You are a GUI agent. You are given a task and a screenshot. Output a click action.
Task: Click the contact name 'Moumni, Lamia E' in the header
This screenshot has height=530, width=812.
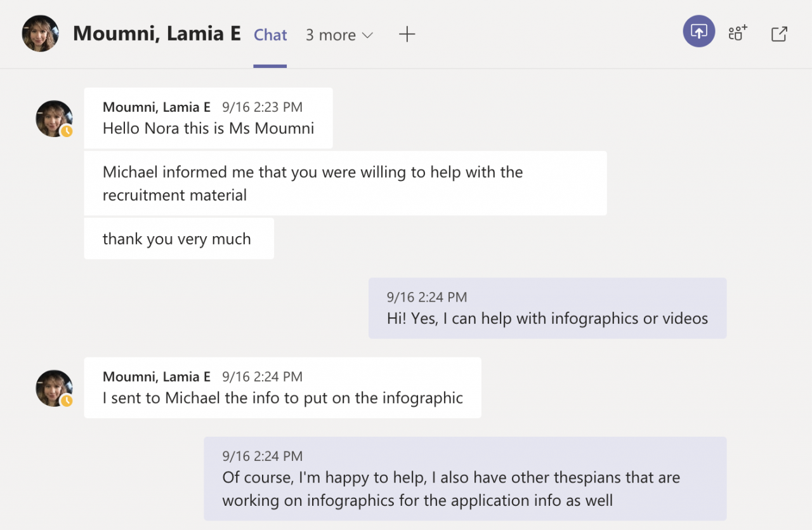pos(157,34)
